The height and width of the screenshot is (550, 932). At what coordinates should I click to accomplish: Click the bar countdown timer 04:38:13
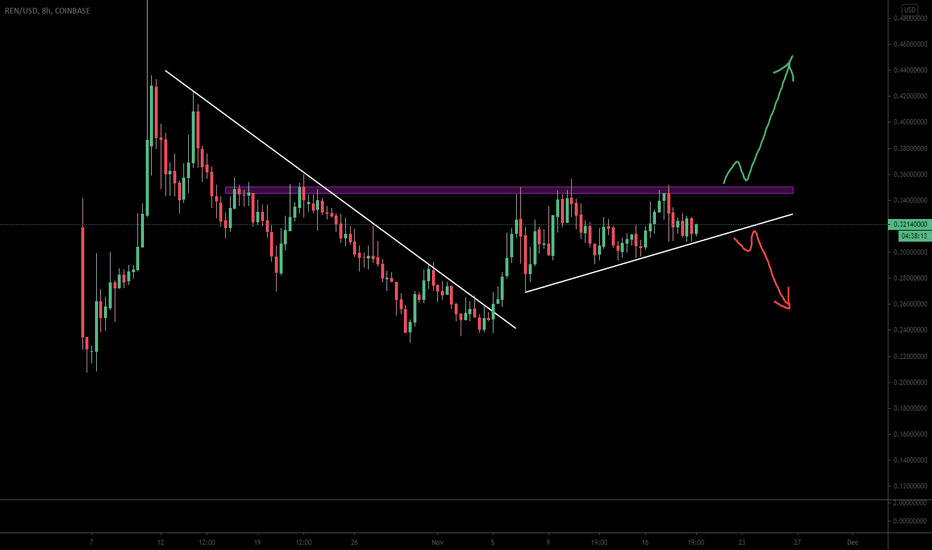(x=914, y=236)
